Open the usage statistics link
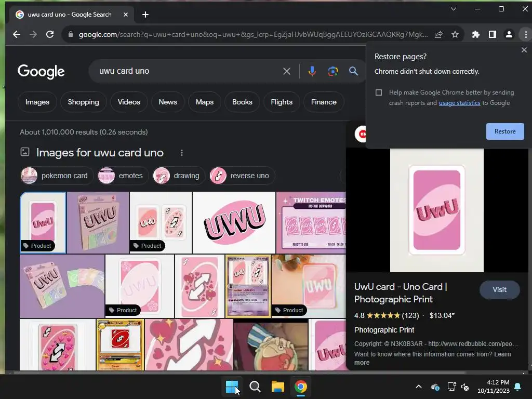532x399 pixels. point(459,103)
